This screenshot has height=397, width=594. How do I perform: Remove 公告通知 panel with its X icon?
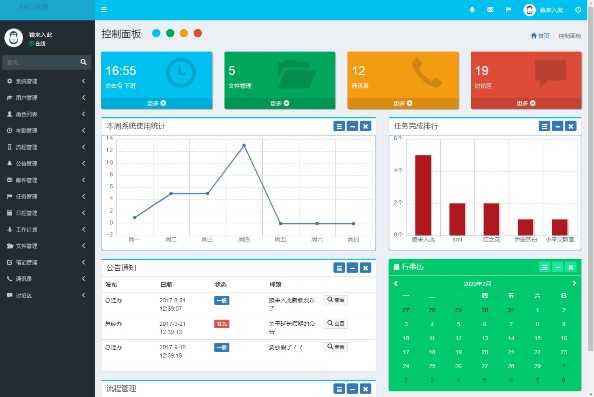(365, 268)
